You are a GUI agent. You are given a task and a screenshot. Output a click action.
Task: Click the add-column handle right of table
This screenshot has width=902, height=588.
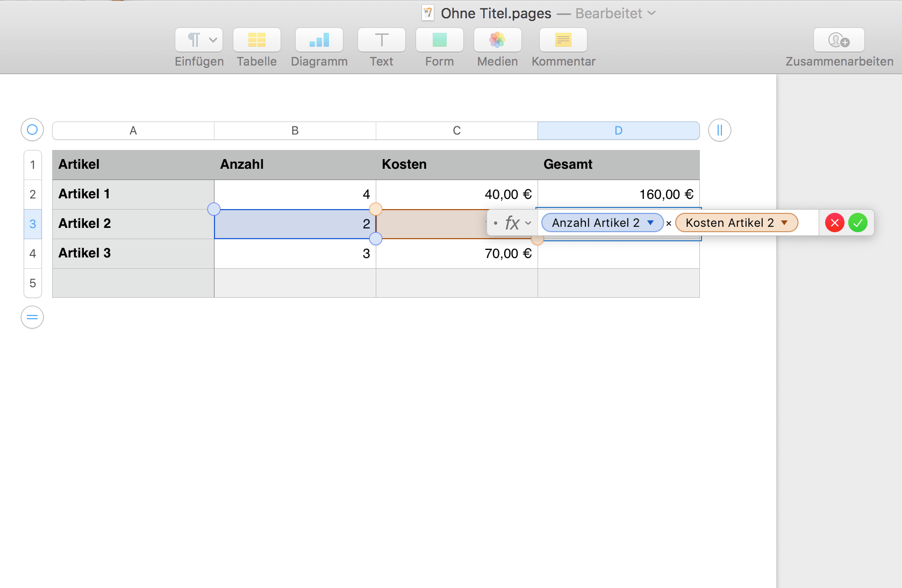719,130
